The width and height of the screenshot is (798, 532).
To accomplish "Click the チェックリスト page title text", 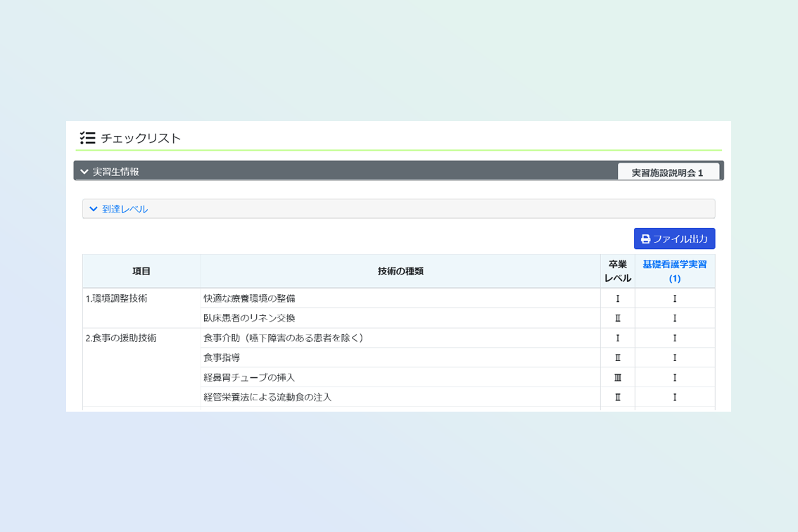I will (141, 138).
